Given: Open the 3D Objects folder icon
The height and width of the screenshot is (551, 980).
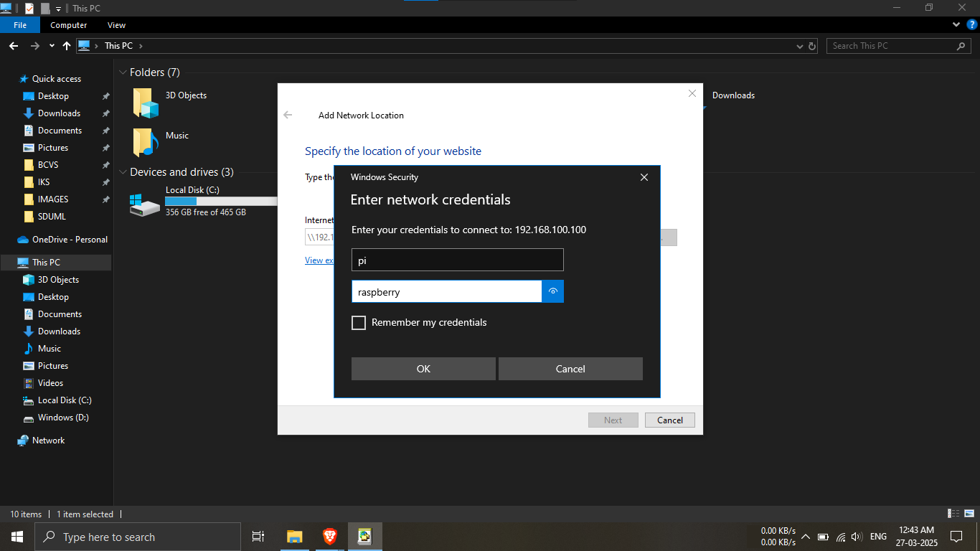Looking at the screenshot, I should (146, 103).
